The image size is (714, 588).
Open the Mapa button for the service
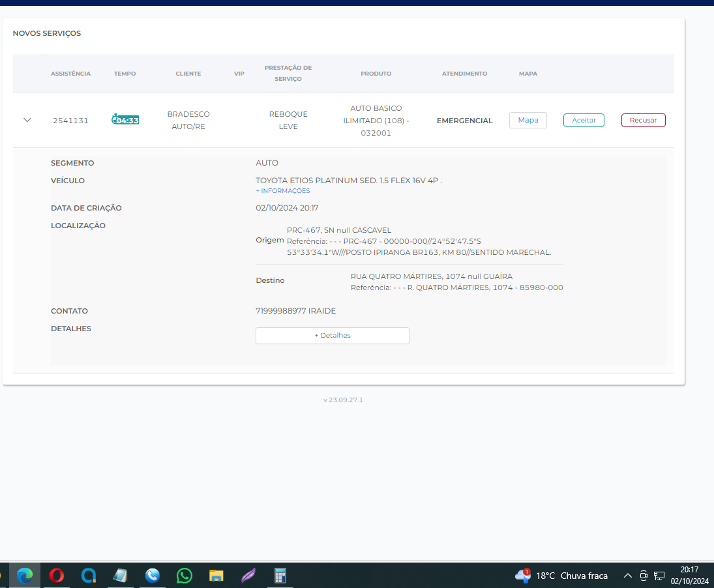click(x=528, y=120)
